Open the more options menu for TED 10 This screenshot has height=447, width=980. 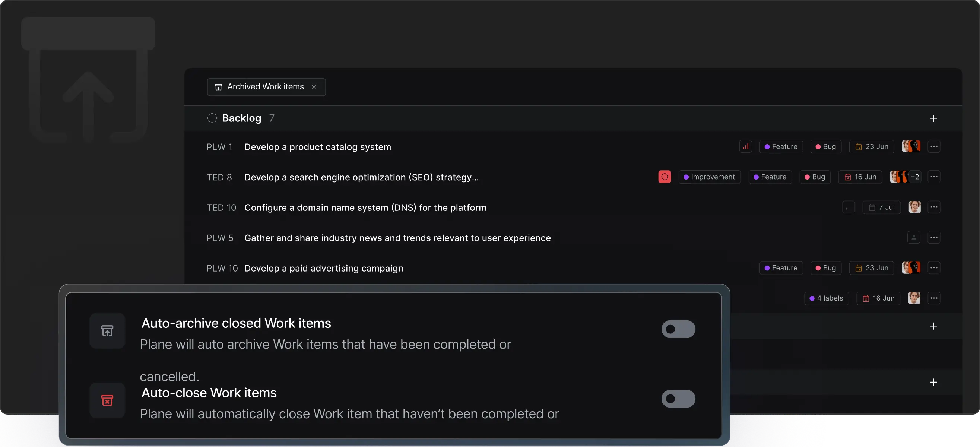coord(933,207)
